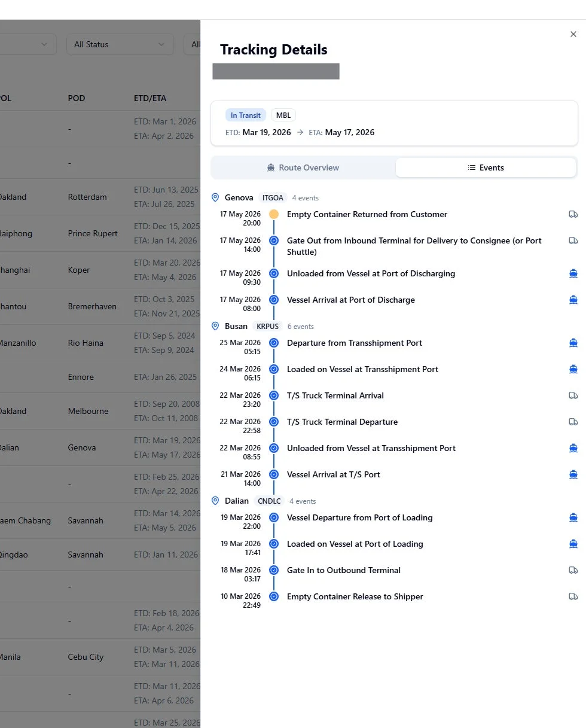This screenshot has height=728, width=586.
Task: Click ship icon for Vessel Arrival at Port of Discharge
Action: coord(573,300)
